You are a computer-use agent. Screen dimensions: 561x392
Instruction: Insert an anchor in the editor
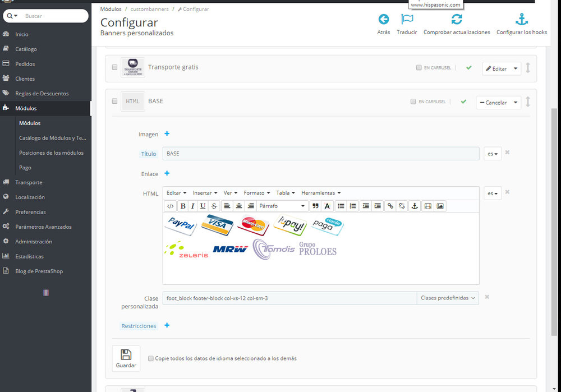(415, 206)
